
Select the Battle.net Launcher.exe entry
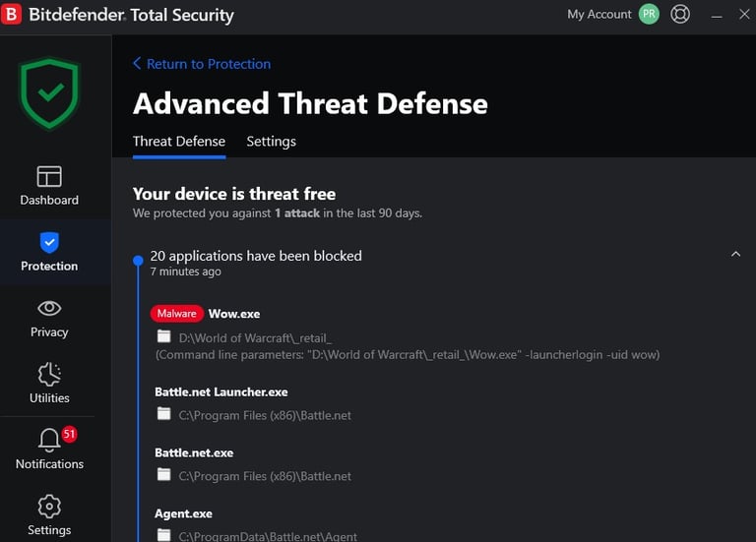(x=221, y=392)
